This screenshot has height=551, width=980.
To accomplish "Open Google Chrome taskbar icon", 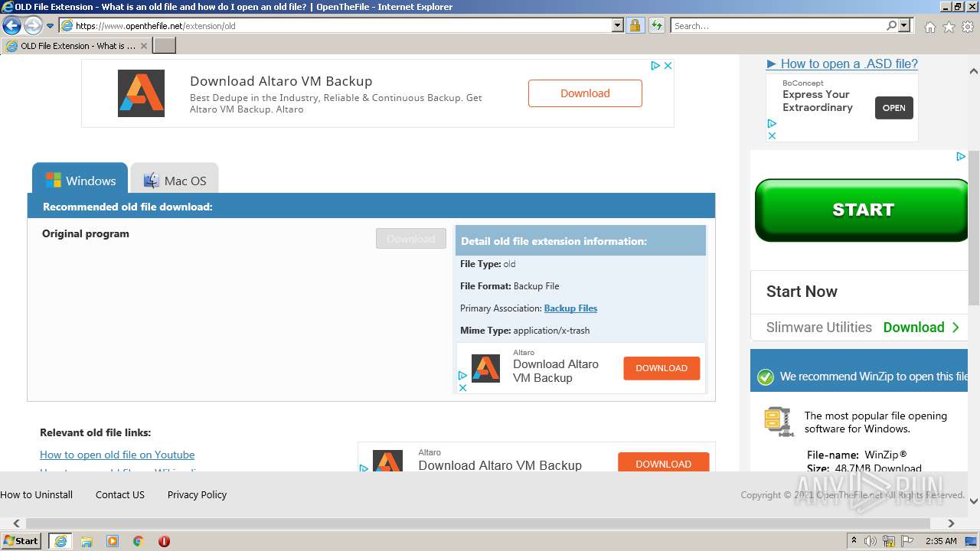I will (139, 541).
